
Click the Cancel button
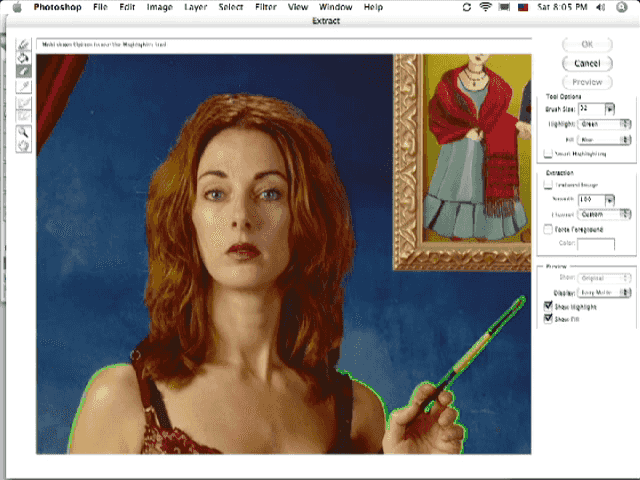click(x=587, y=63)
